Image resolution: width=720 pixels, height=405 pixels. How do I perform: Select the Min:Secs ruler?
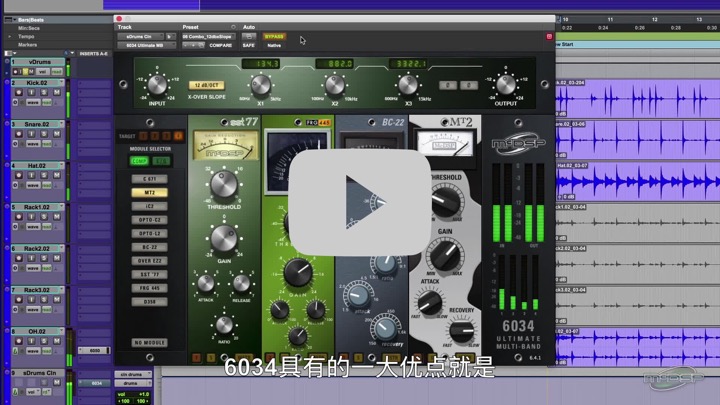coord(28,28)
